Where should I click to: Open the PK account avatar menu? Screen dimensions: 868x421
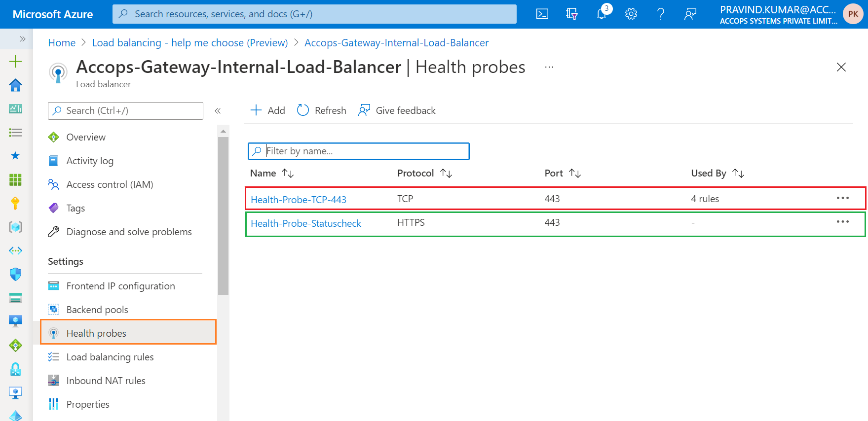pyautogui.click(x=853, y=14)
